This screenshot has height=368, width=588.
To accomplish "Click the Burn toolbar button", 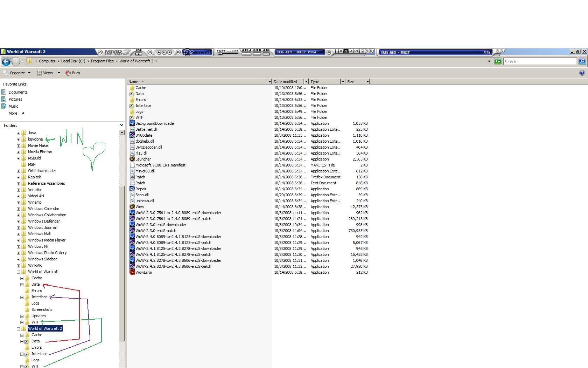I will click(x=73, y=73).
